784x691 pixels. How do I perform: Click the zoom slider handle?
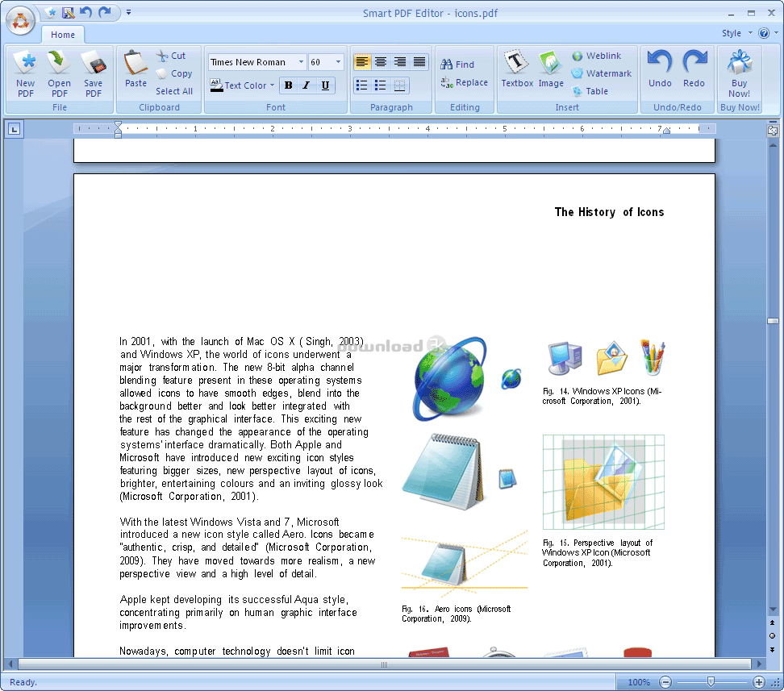pos(711,681)
